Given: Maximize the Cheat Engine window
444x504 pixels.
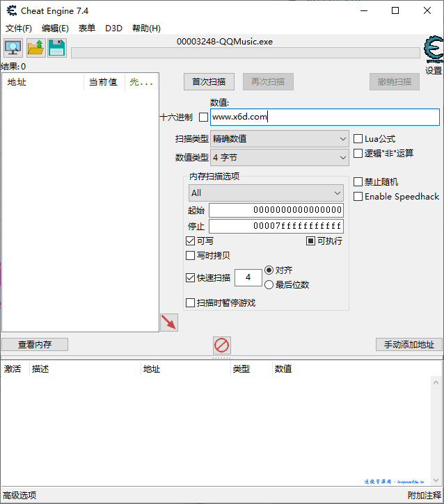Looking at the screenshot, I should coord(395,10).
